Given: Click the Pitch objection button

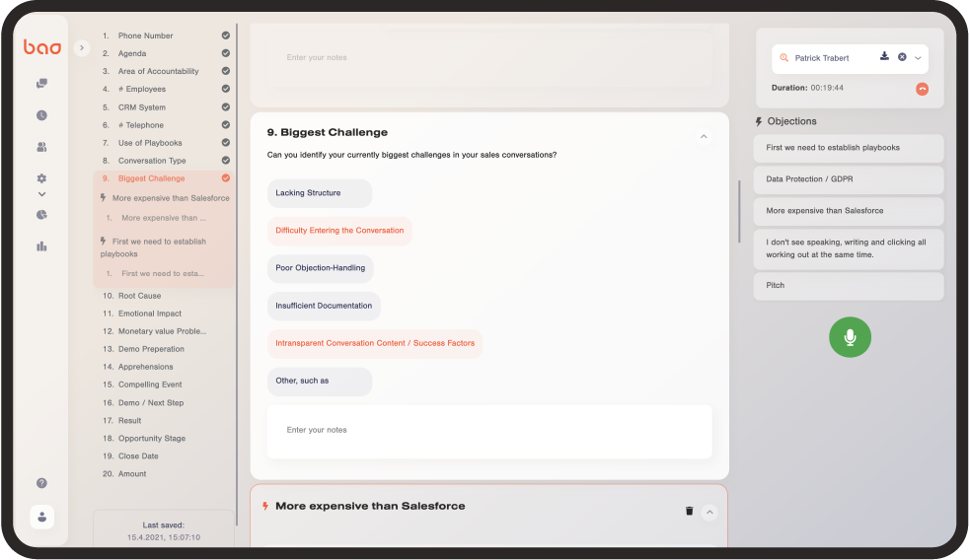Looking at the screenshot, I should click(x=849, y=286).
